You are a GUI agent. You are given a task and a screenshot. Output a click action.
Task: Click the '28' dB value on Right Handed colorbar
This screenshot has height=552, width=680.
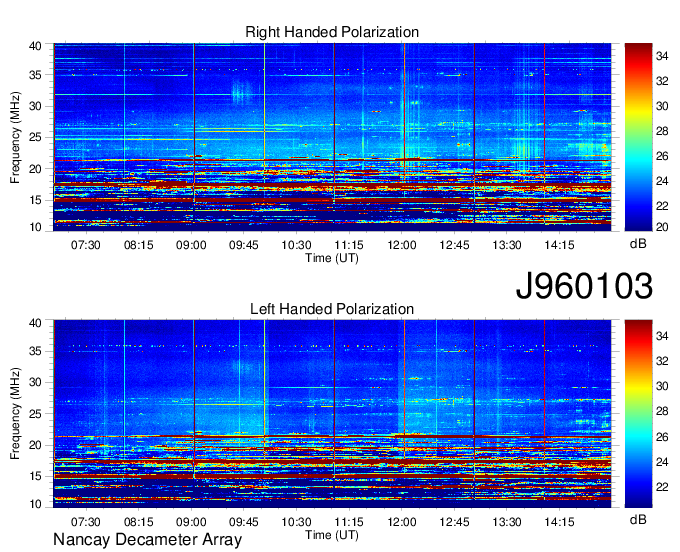coord(662,131)
